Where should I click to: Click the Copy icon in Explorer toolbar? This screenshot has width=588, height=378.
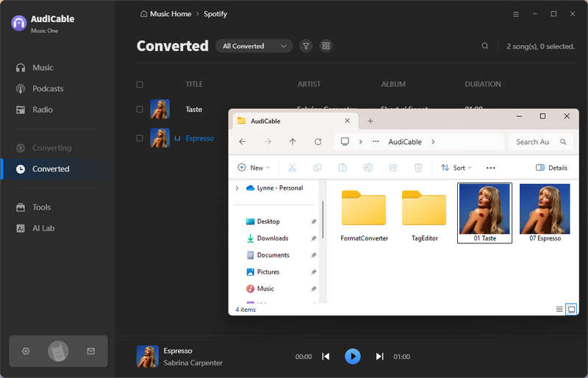coord(318,168)
